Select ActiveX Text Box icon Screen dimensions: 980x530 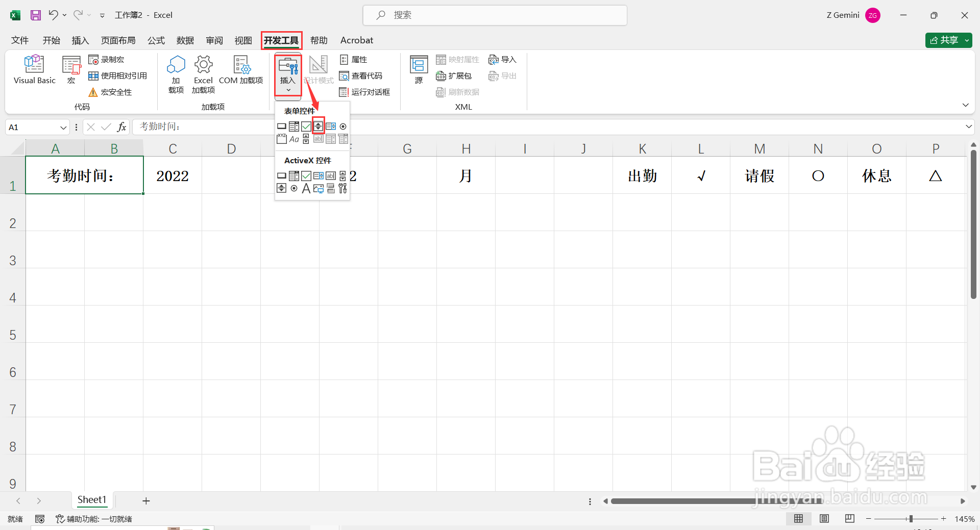331,175
